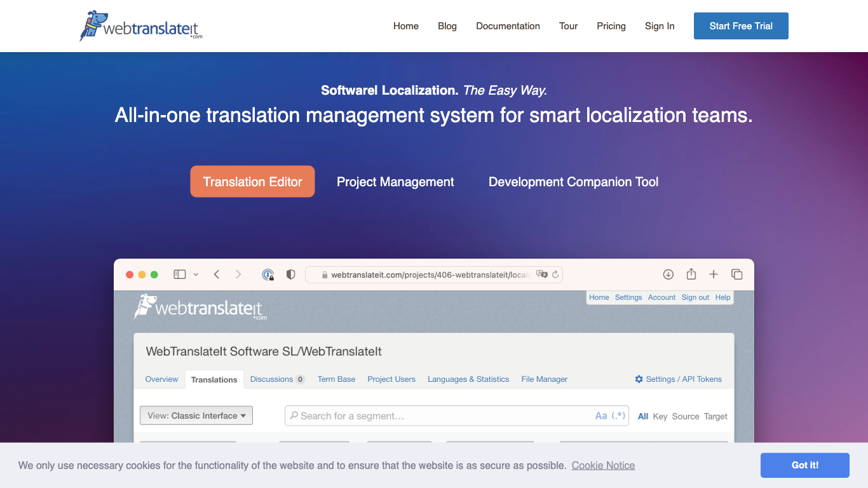Click the mockup URL address bar
Image resolution: width=868 pixels, height=488 pixels.
(434, 274)
